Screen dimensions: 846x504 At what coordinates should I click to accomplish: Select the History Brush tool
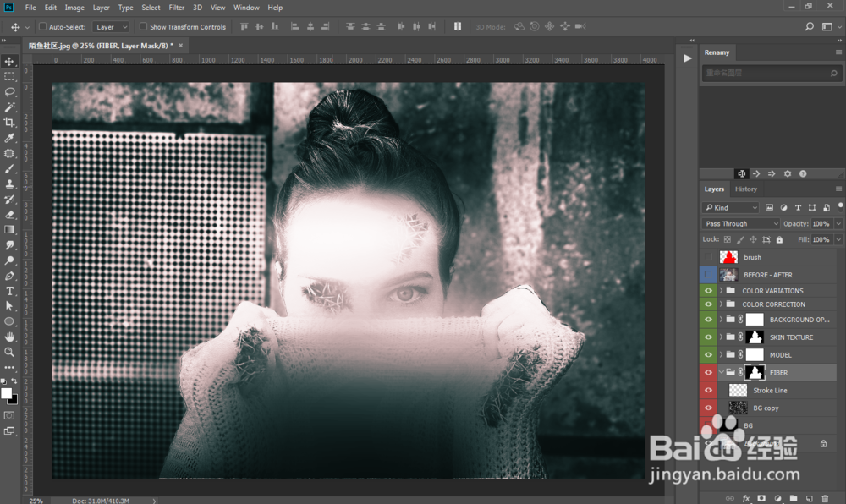coord(9,199)
